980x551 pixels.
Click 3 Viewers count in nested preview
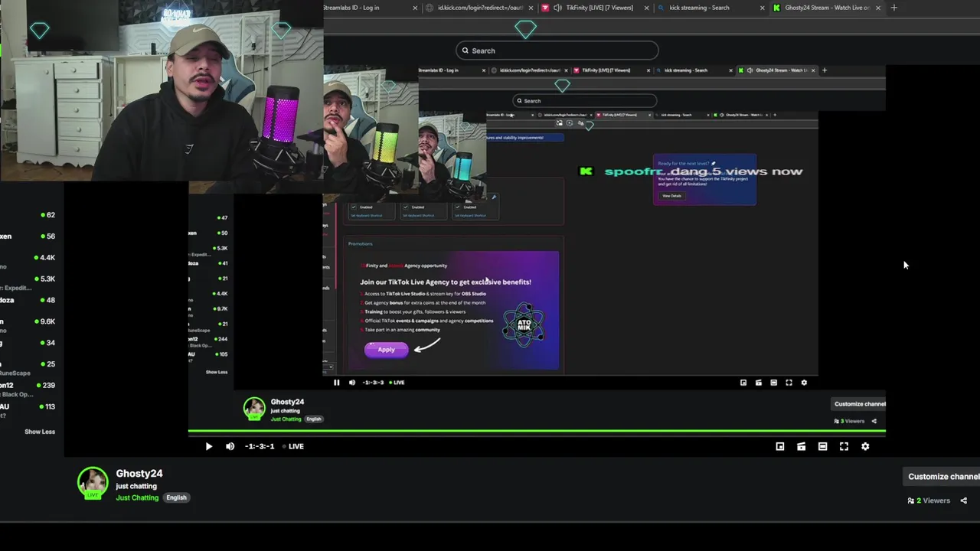click(x=850, y=421)
